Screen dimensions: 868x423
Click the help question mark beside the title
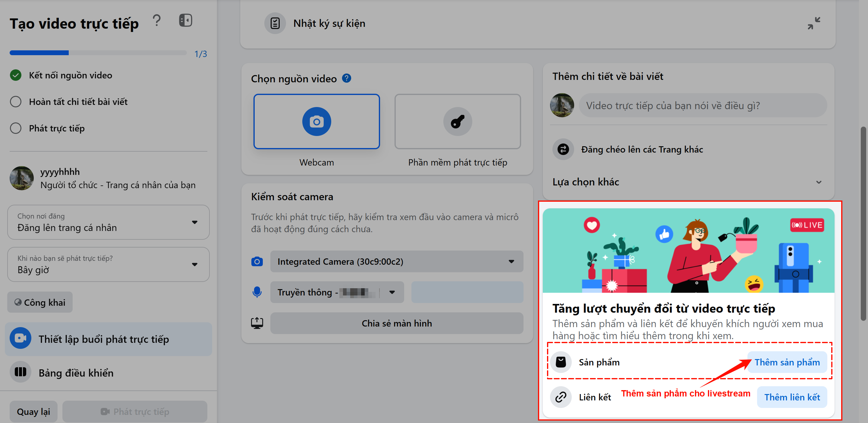[x=157, y=21]
